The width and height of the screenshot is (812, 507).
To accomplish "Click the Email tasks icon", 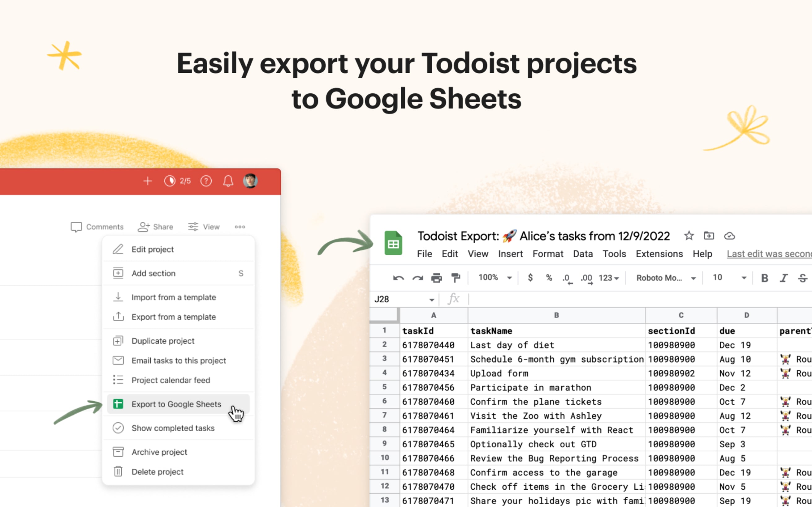I will 118,360.
